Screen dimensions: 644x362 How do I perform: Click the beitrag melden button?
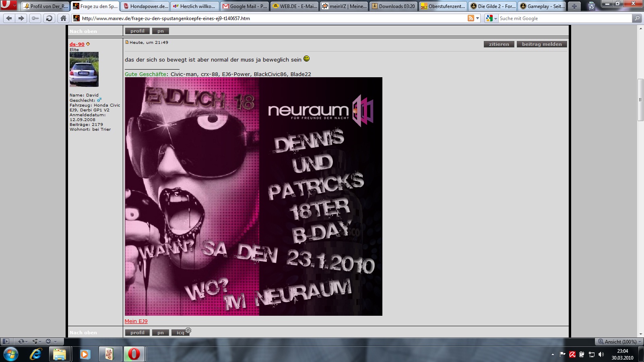point(542,44)
